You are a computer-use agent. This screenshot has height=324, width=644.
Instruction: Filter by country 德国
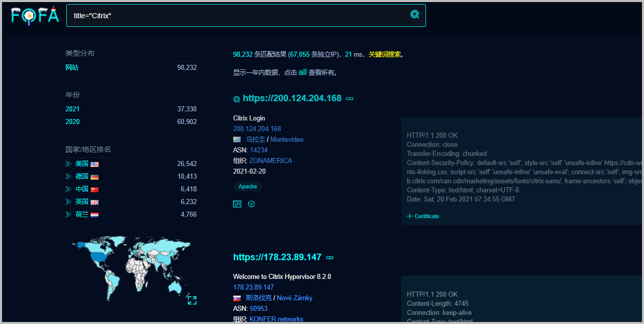coord(82,176)
